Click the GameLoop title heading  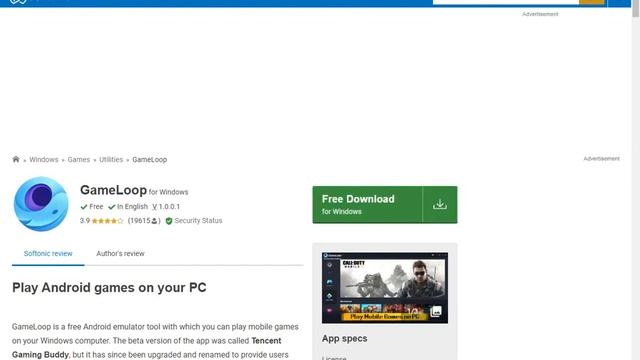point(113,190)
